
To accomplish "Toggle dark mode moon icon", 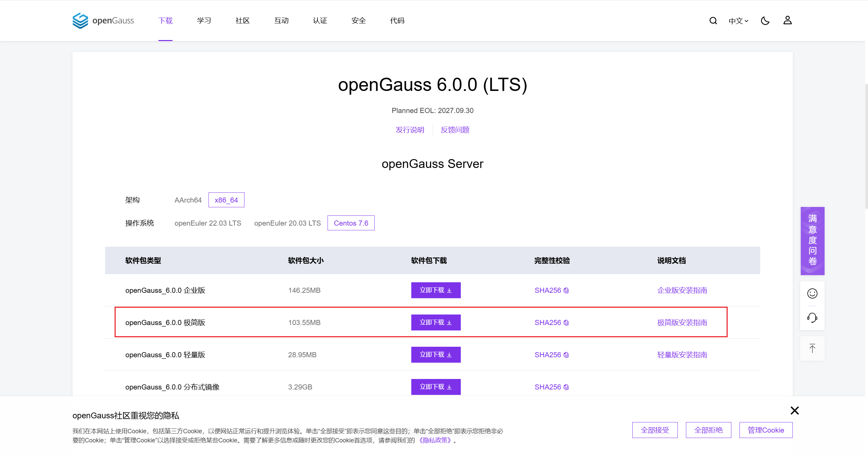I will pos(765,21).
